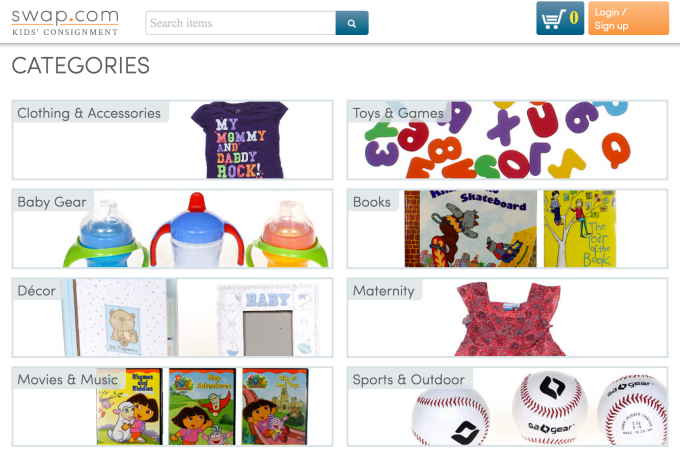Click the BABY picture frame image
The height and width of the screenshot is (457, 680).
(268, 320)
